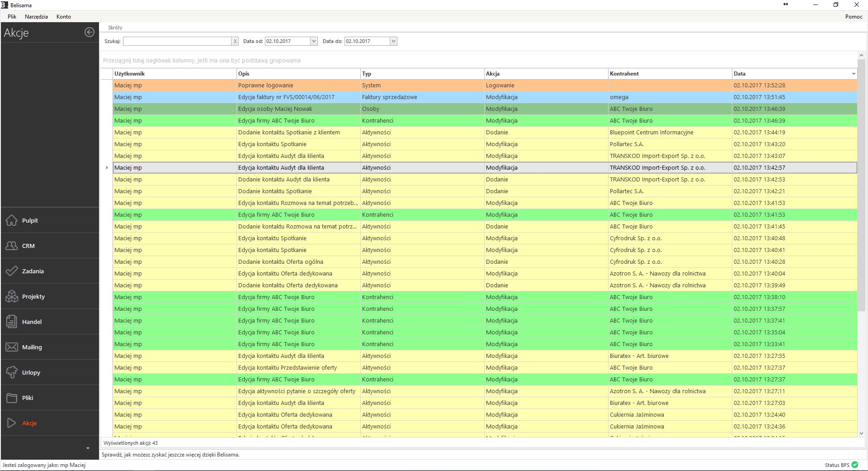Open Projekty using the cubes icon
Screen dimensions: 868x471
(x=12, y=296)
